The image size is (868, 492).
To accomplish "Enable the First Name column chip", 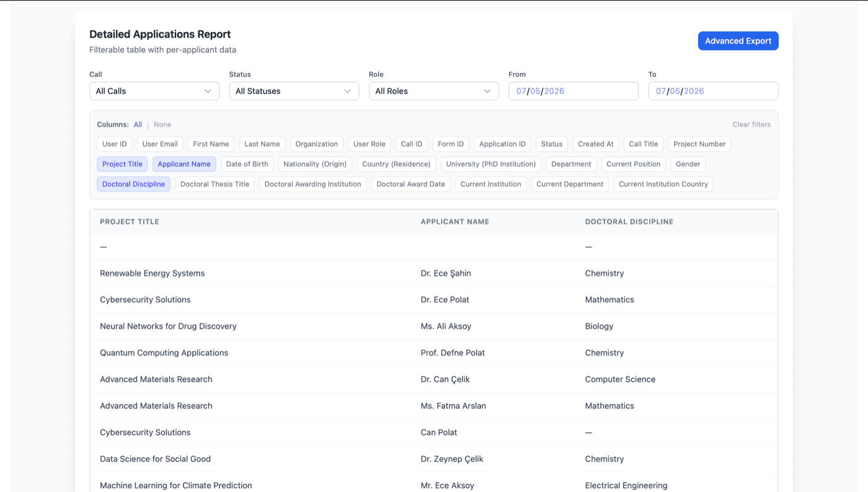I will (x=211, y=144).
